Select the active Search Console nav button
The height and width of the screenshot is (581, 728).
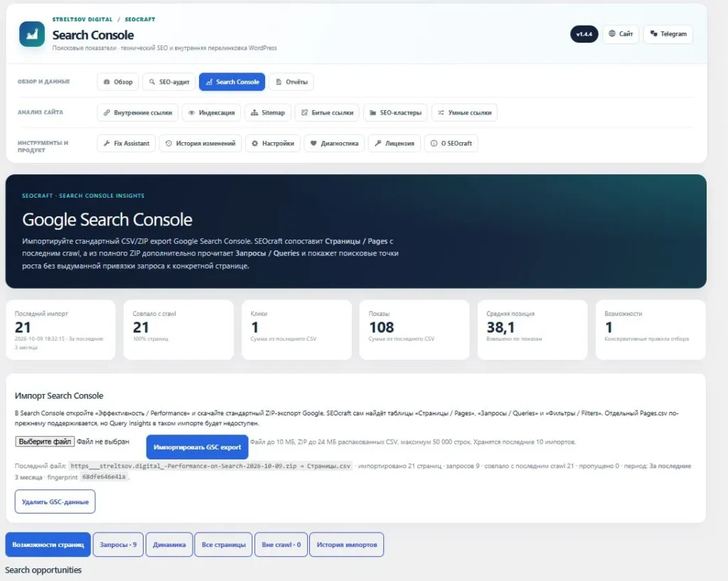click(232, 82)
